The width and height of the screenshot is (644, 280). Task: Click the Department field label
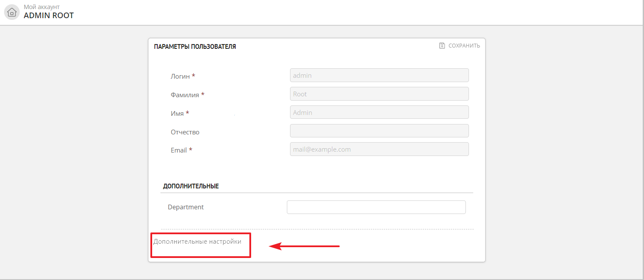[186, 207]
